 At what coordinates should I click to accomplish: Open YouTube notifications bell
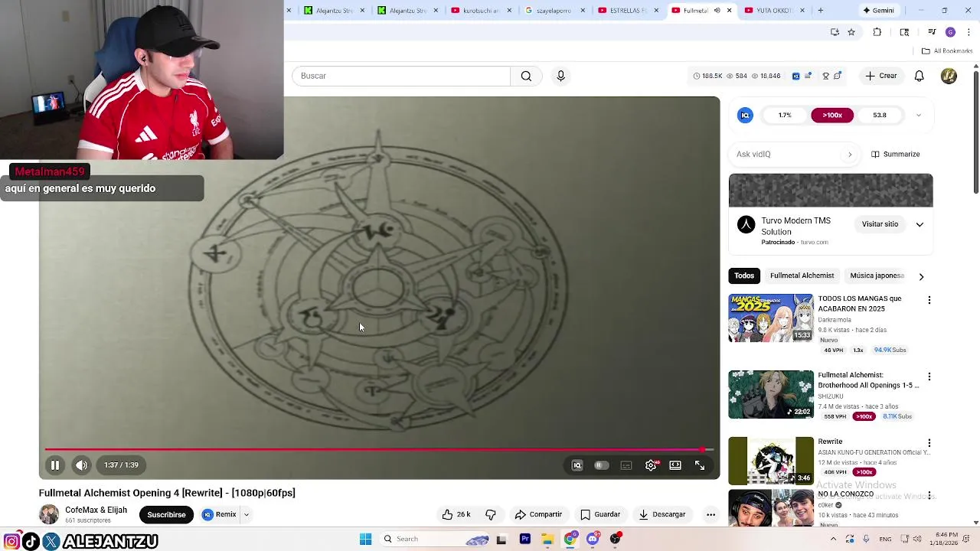click(919, 76)
